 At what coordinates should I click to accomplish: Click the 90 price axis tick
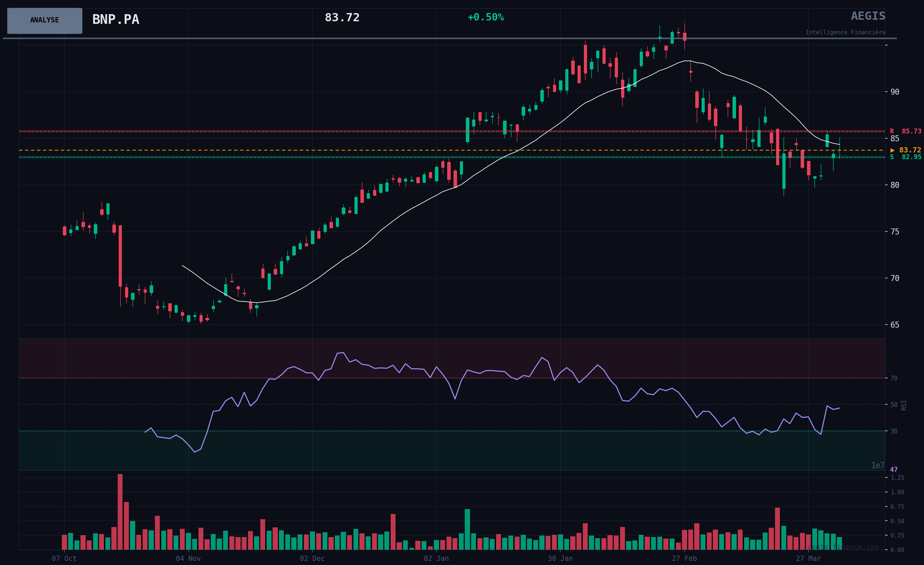[x=895, y=92]
